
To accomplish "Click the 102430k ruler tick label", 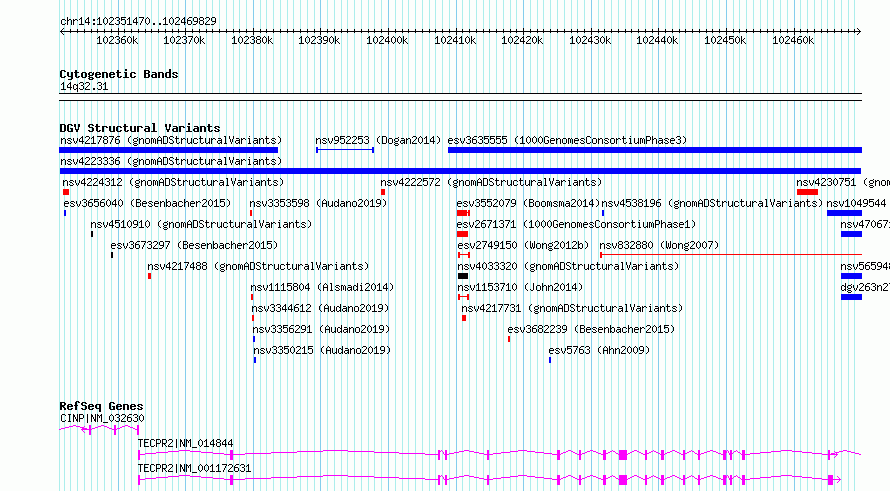I will click(590, 40).
